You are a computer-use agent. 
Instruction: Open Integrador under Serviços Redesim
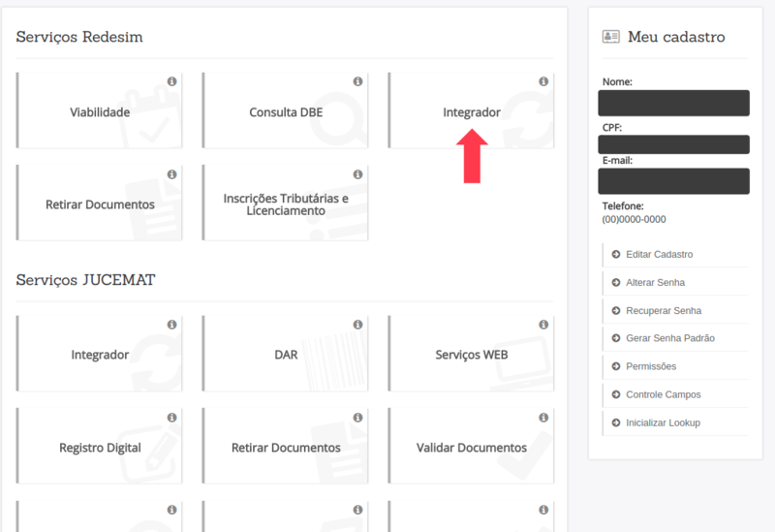point(471,110)
